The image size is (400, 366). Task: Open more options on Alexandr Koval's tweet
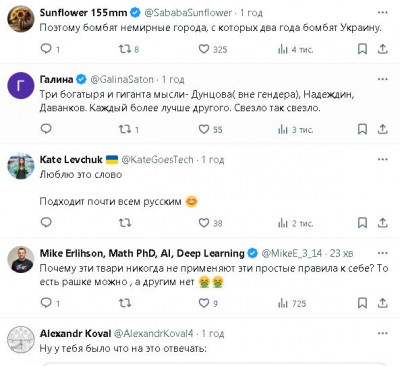click(382, 333)
